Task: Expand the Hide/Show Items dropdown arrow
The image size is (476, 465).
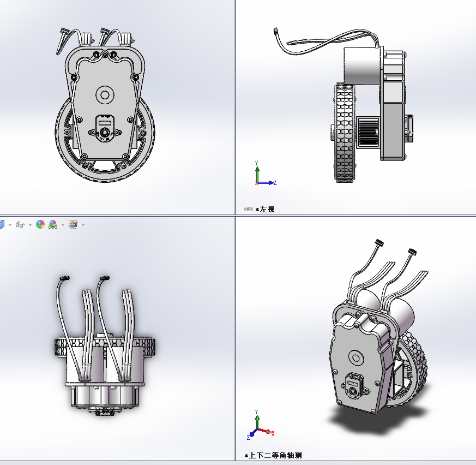Action: click(x=30, y=225)
